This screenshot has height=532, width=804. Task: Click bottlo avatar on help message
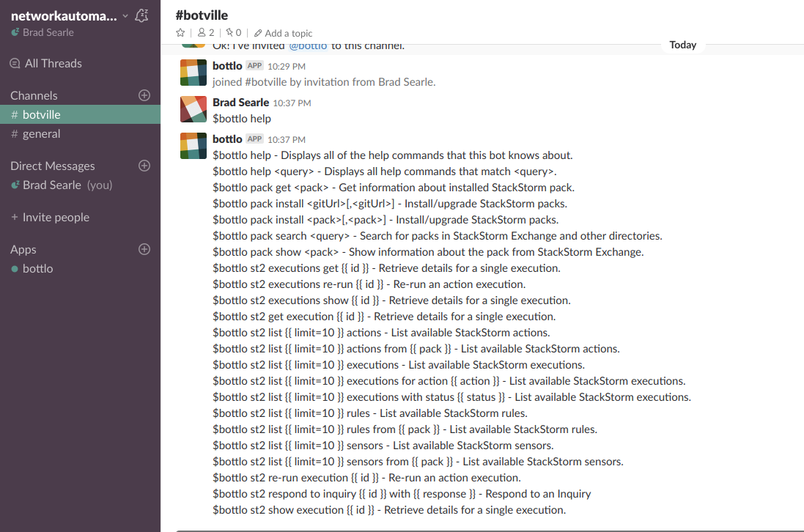click(193, 146)
